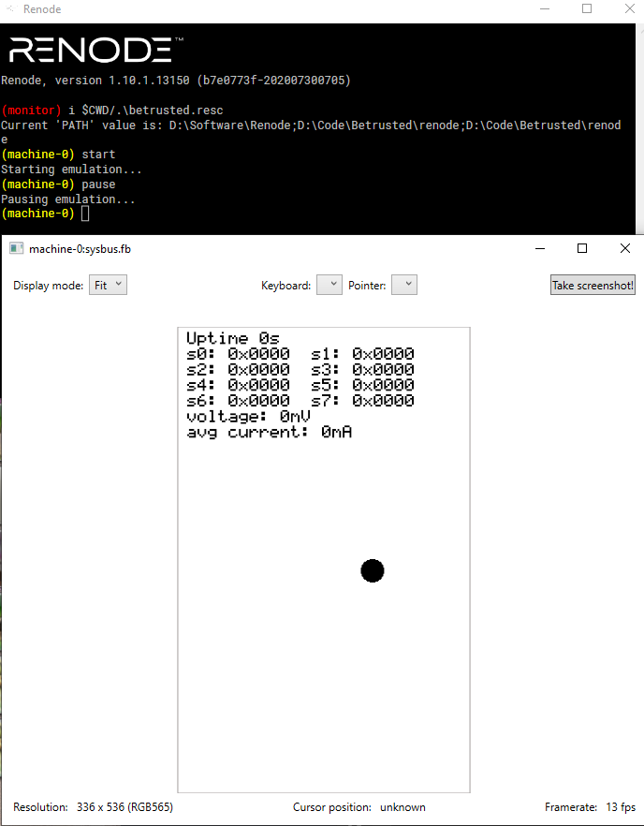The image size is (644, 826).
Task: Click the Current 'PATH' value line
Action: (311, 132)
